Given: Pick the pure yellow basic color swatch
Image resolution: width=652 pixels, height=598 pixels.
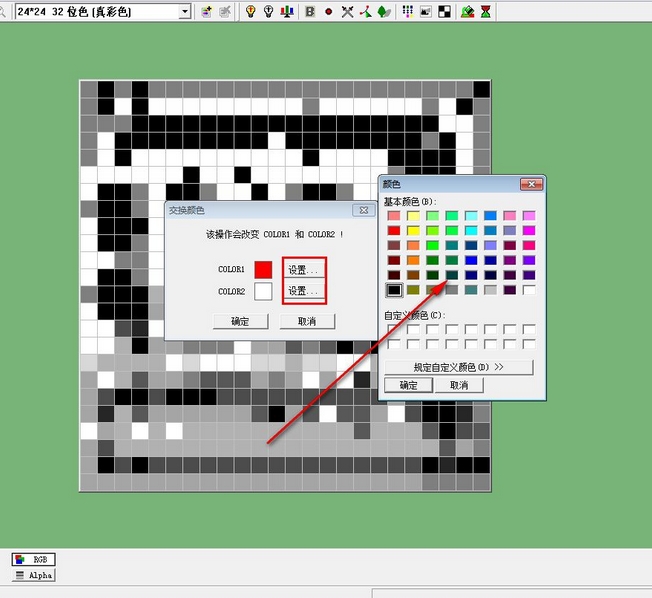Looking at the screenshot, I should 413,230.
